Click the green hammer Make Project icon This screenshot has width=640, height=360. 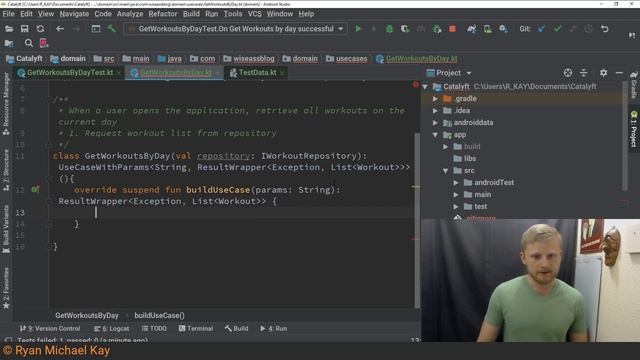[111, 29]
